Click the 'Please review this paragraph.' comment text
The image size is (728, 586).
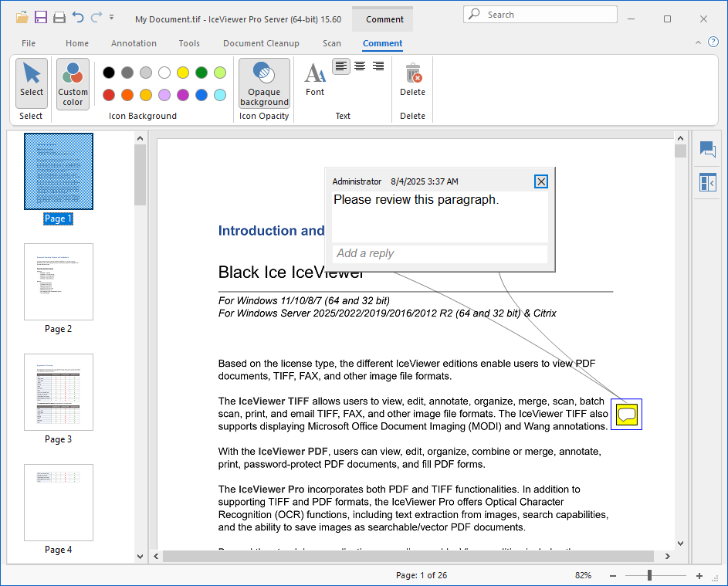(x=416, y=200)
